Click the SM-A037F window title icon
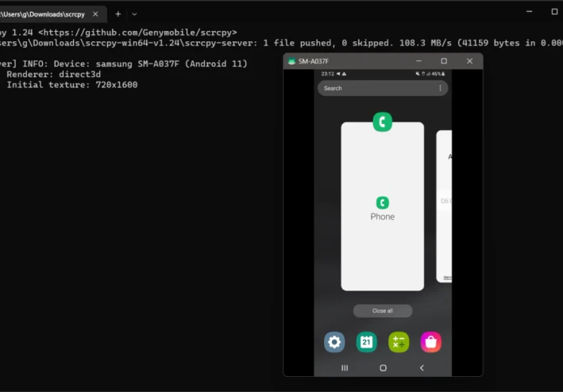The width and height of the screenshot is (563, 392). [x=291, y=61]
